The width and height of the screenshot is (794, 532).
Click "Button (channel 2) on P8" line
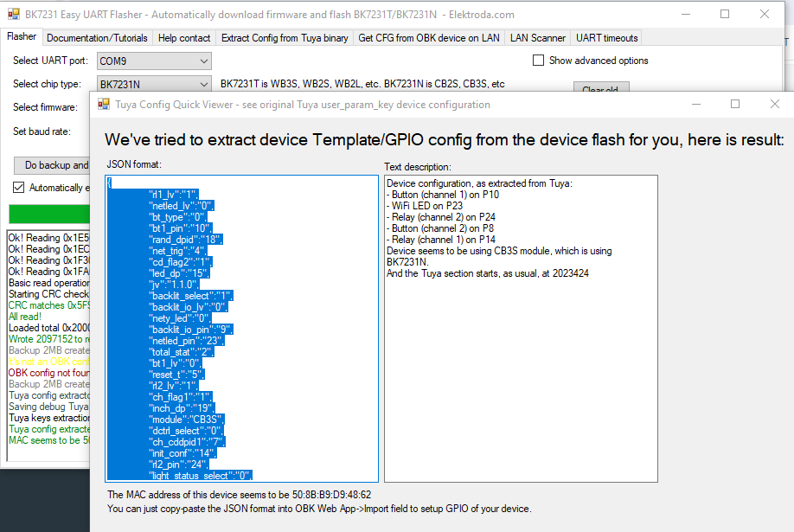[440, 228]
